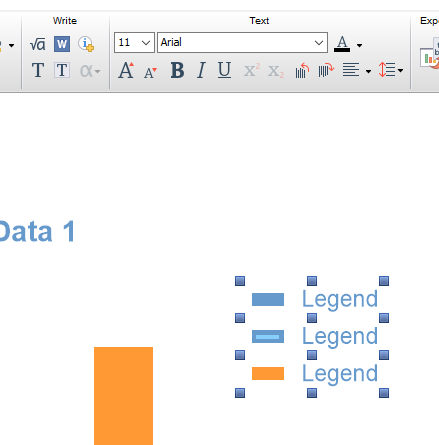Increase font size with large A
Viewport: 439px width, 445px height.
click(x=126, y=70)
